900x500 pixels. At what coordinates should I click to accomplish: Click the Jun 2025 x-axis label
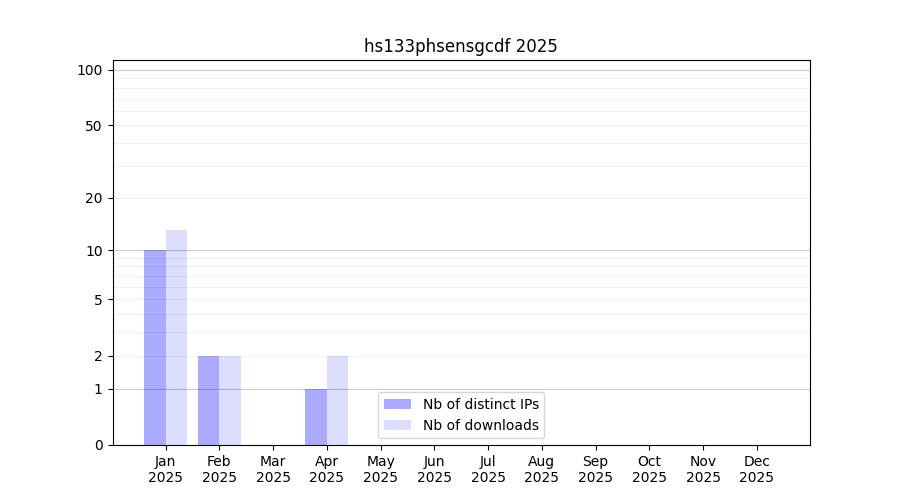coord(434,469)
